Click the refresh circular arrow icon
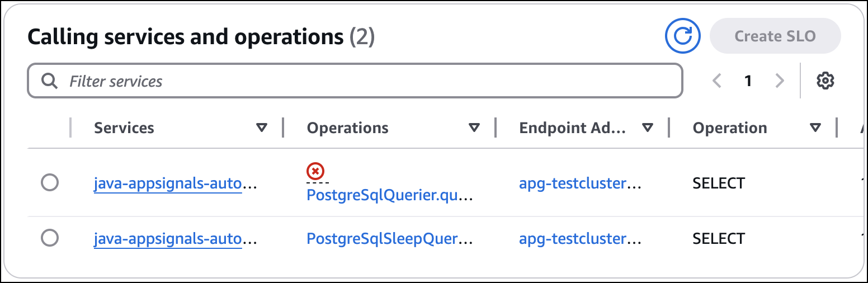The height and width of the screenshot is (283, 868). pos(682,36)
